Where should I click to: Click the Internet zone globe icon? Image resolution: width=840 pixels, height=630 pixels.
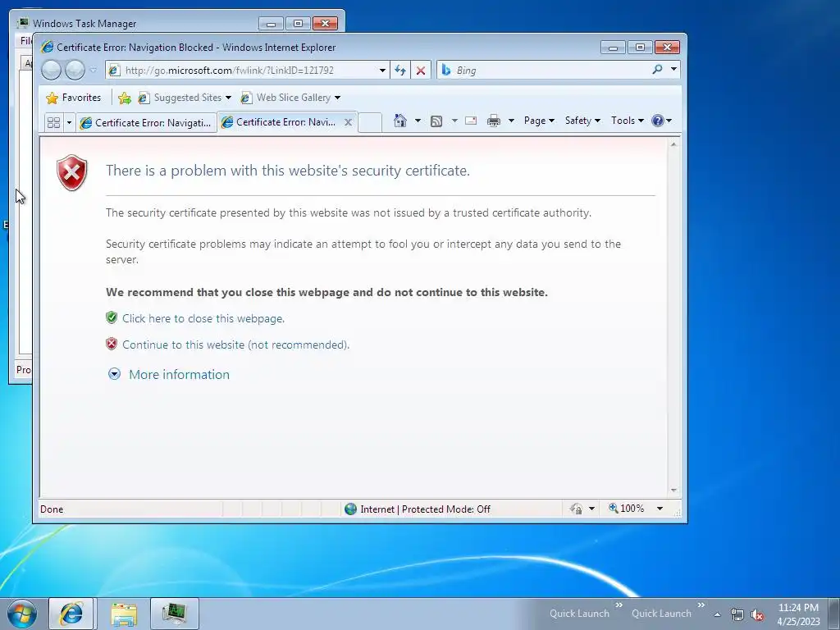pos(350,509)
